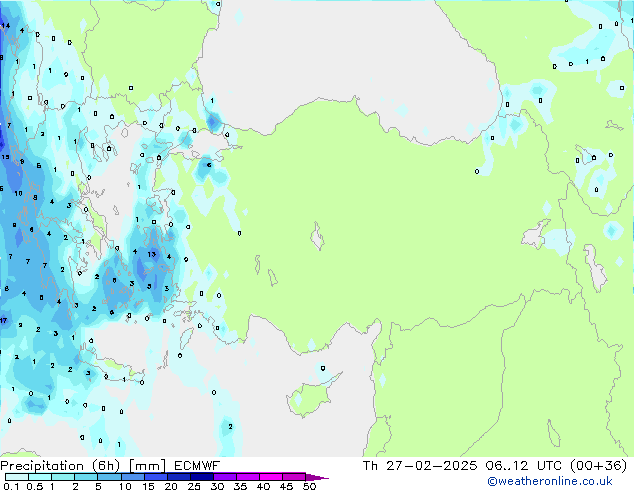Click the legend value label '0.1'
Viewport: 634px width, 490px height.
click(x=9, y=486)
